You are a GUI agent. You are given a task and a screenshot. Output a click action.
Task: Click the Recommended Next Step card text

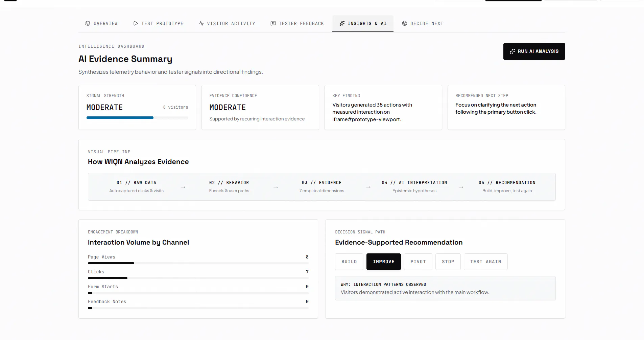tap(496, 108)
